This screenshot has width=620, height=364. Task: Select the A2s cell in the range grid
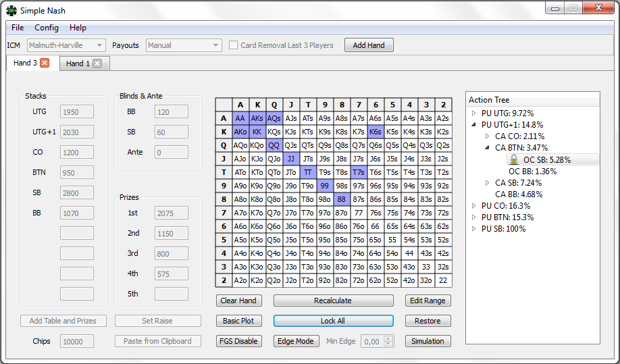pyautogui.click(x=443, y=118)
